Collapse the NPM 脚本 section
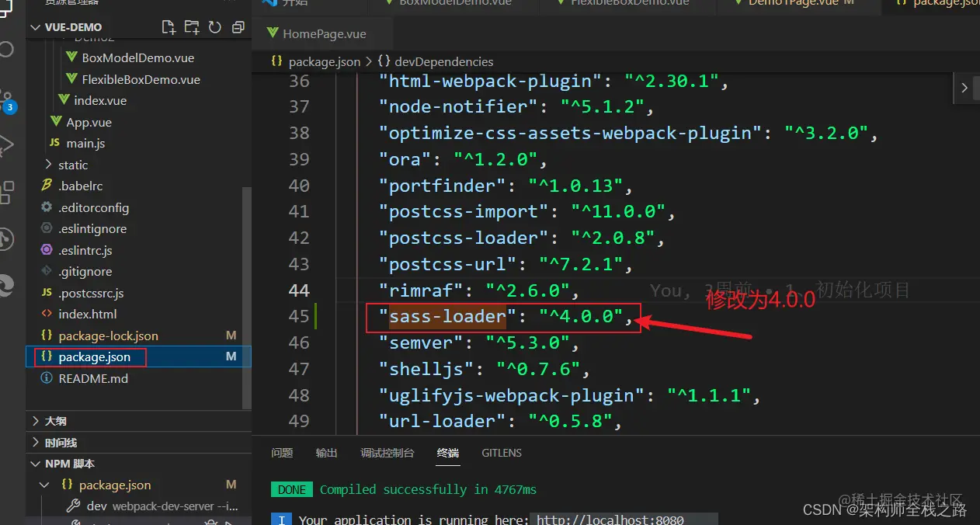Viewport: 980px width, 525px height. tap(36, 463)
